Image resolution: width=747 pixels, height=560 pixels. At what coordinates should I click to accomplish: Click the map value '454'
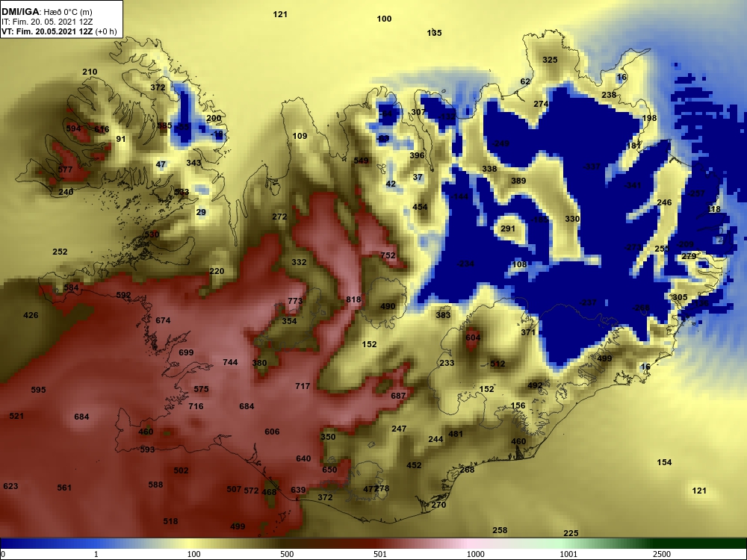[420, 207]
